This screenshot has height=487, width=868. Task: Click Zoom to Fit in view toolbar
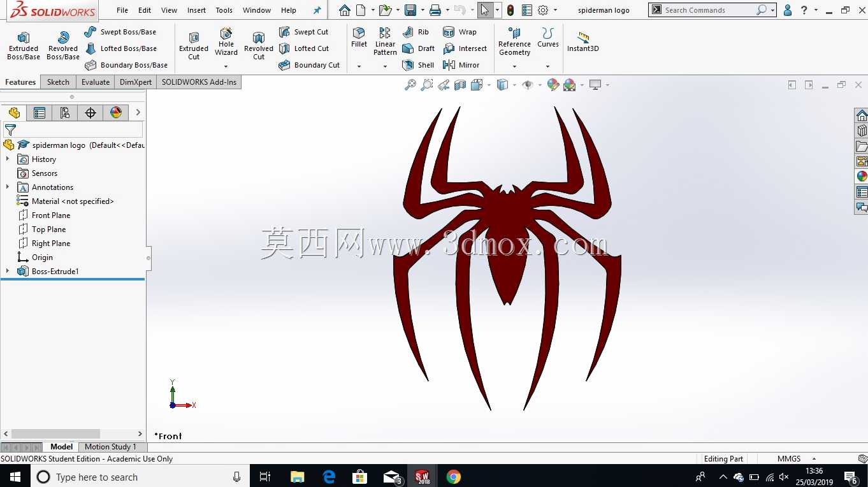point(410,85)
